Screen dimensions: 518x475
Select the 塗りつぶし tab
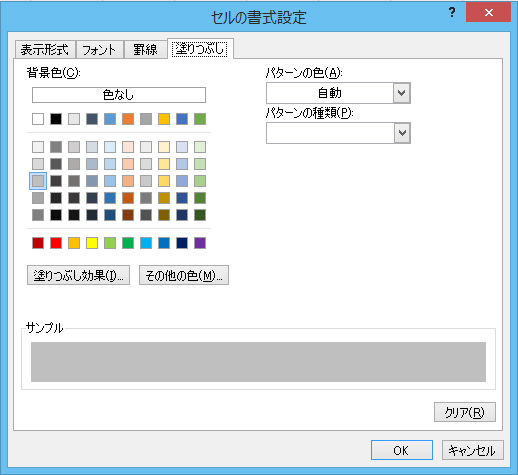coord(200,49)
